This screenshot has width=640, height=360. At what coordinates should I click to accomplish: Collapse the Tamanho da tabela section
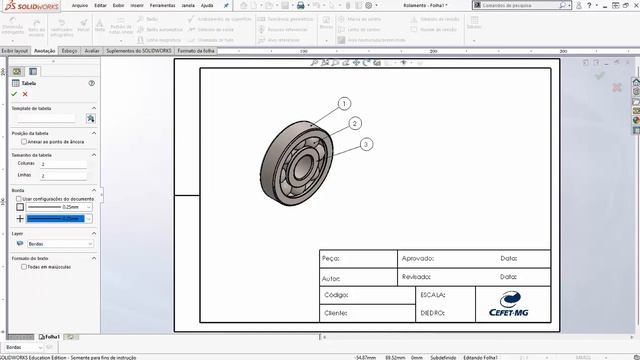click(x=94, y=155)
